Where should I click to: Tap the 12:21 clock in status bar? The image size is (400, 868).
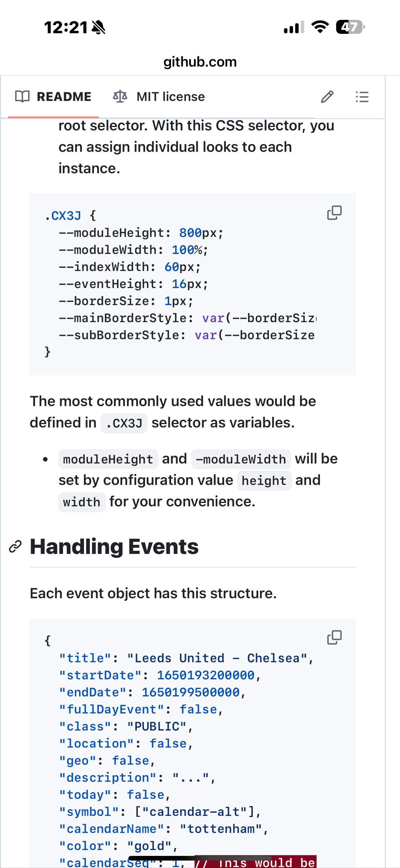click(x=66, y=28)
